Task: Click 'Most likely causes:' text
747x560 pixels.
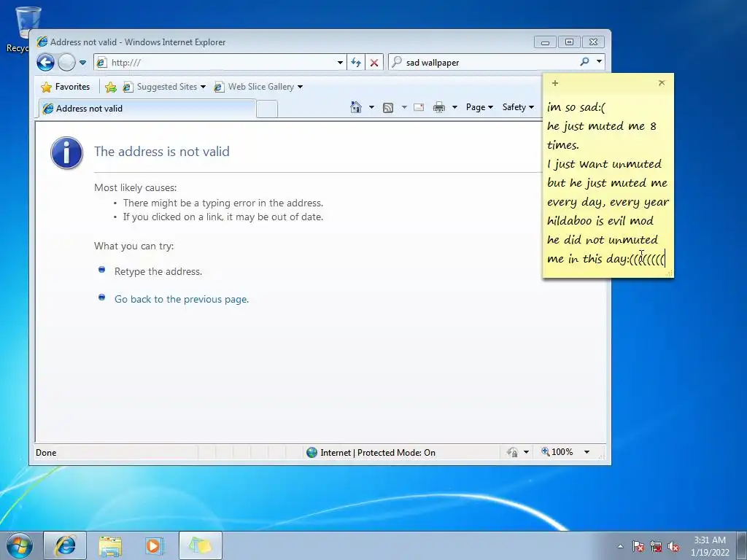Action: (135, 187)
